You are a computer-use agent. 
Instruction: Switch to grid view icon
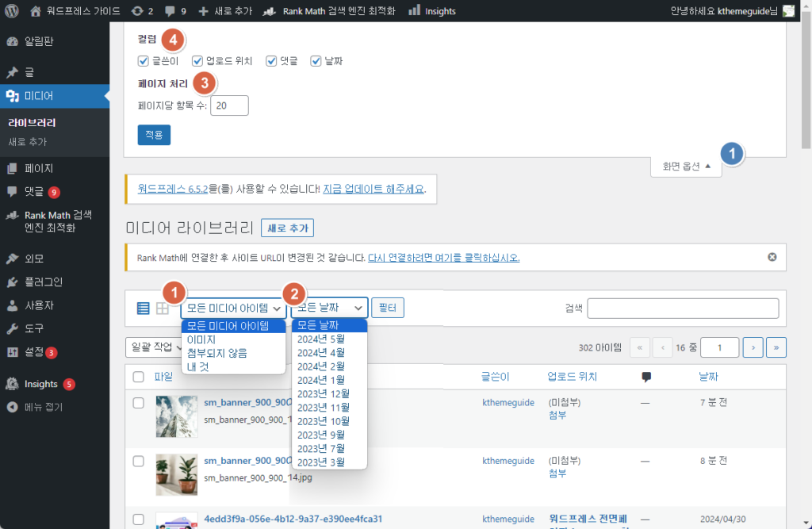pyautogui.click(x=162, y=309)
